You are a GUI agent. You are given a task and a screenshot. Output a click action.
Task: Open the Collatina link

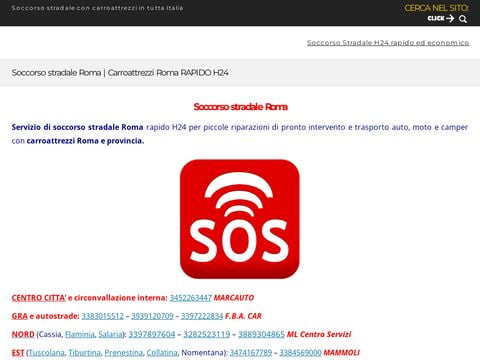tap(162, 352)
